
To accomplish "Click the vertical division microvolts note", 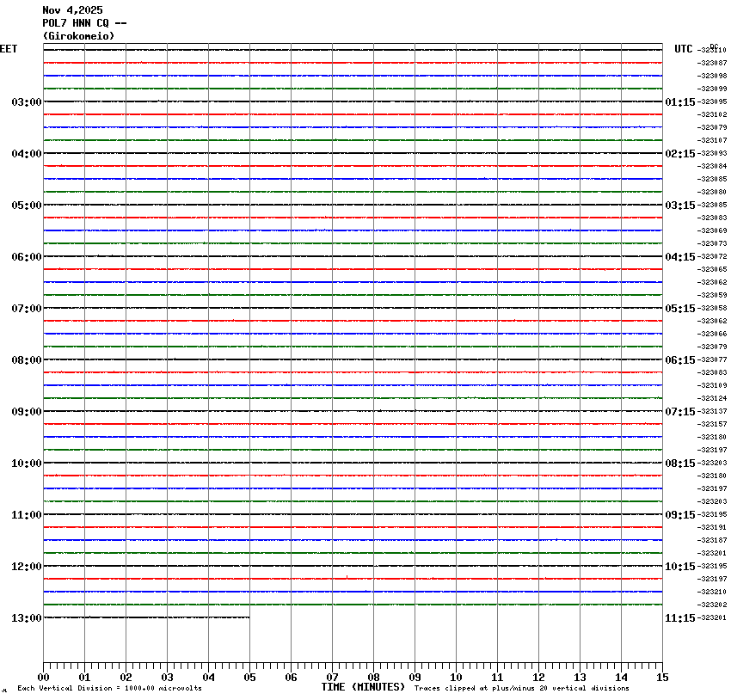I will point(109,688).
